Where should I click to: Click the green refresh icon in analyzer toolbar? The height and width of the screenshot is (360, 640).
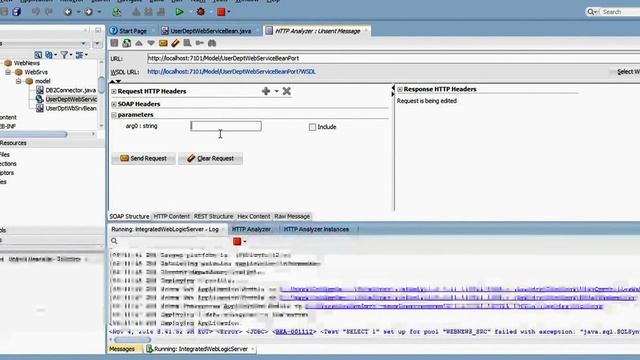tap(127, 43)
